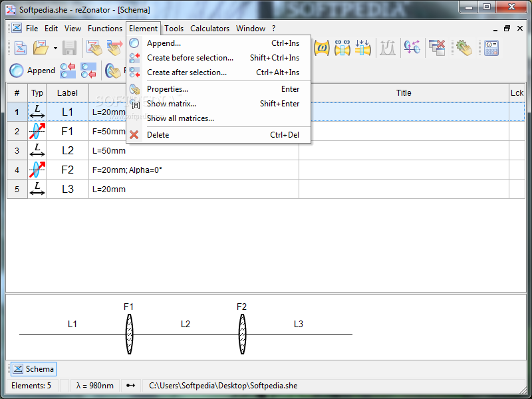Click the F1 lens in the layout diagram
The image size is (532, 399).
coord(129,334)
